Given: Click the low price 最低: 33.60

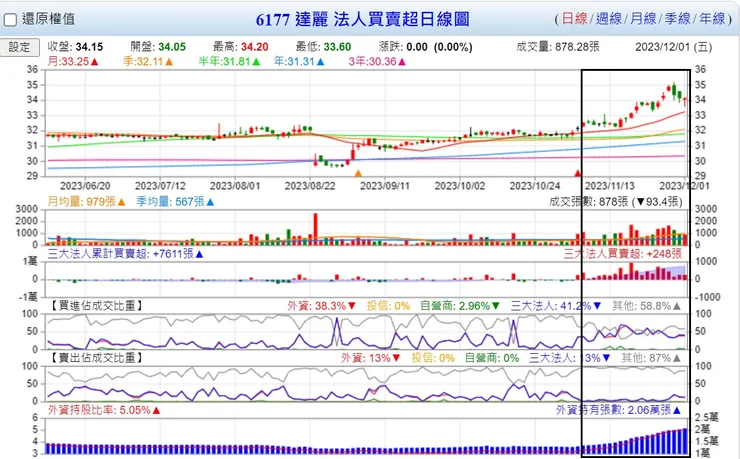Looking at the screenshot, I should [323, 47].
